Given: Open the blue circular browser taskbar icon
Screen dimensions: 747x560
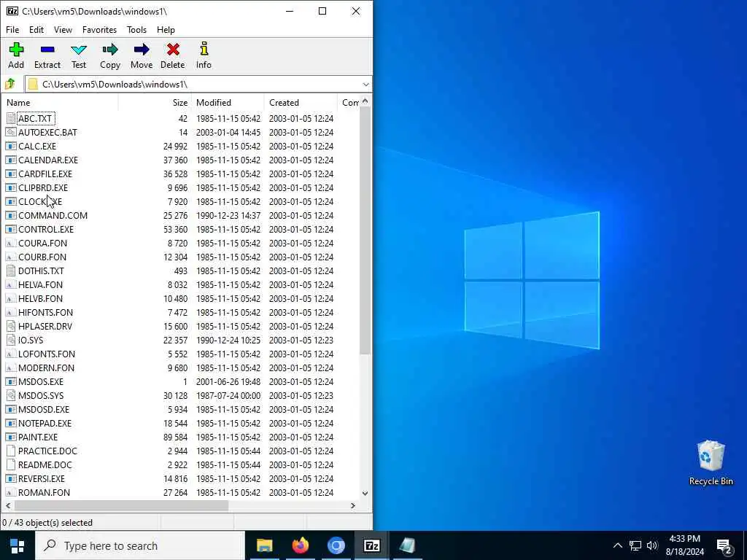Looking at the screenshot, I should [x=336, y=545].
